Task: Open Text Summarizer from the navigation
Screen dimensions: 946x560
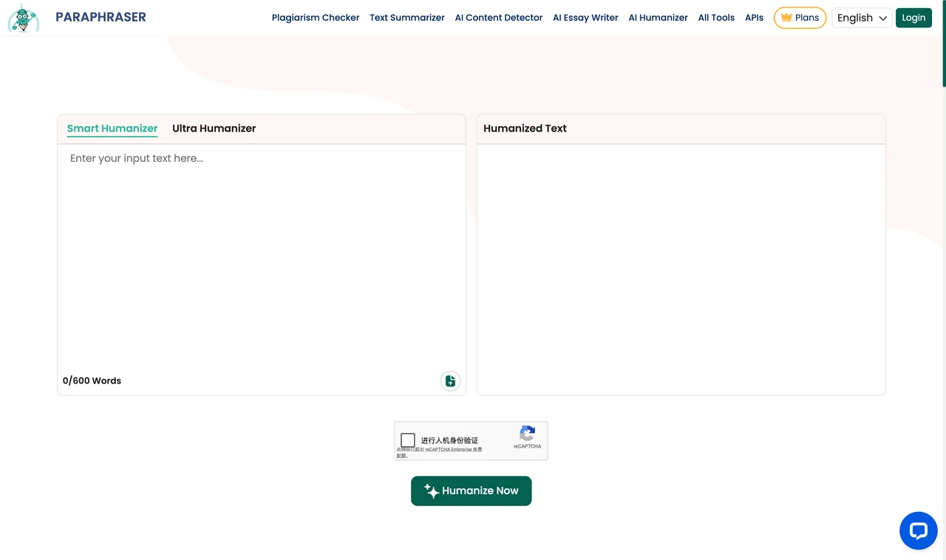Action: 407,18
